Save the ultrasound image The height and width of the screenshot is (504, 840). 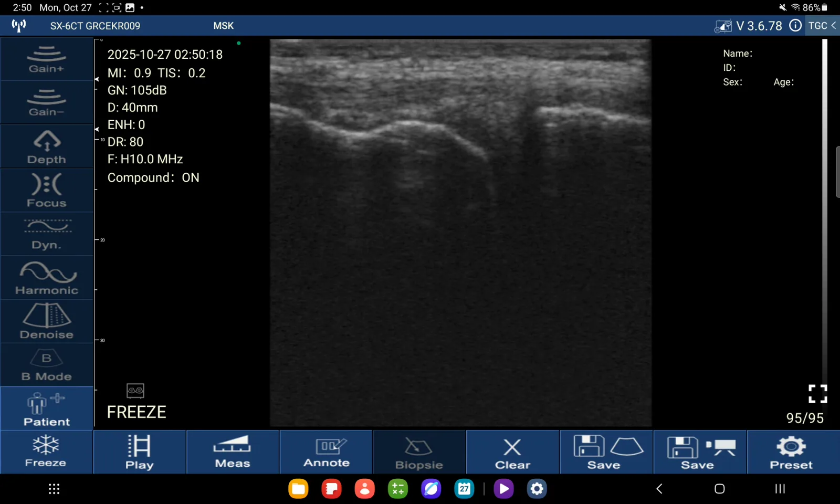606,452
